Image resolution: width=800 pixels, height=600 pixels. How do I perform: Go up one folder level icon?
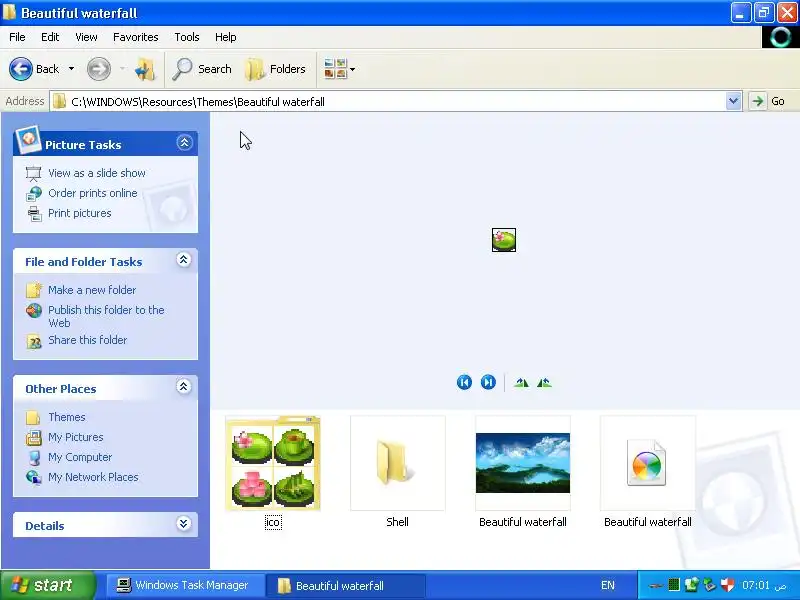pos(144,69)
